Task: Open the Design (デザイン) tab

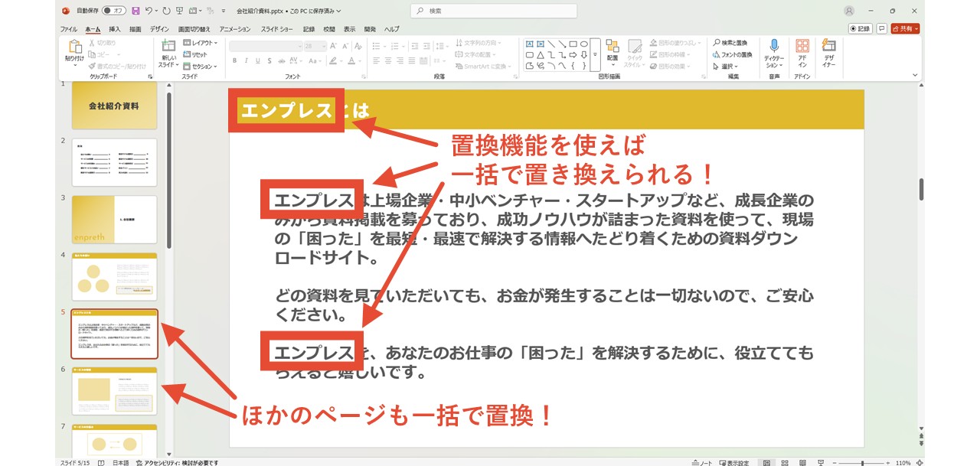Action: point(159,28)
